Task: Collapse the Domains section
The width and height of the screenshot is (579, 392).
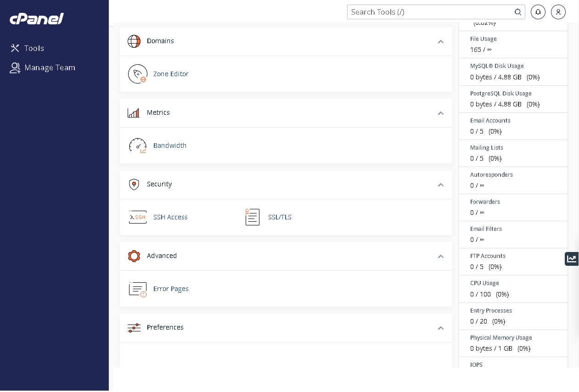Action: pyautogui.click(x=440, y=42)
